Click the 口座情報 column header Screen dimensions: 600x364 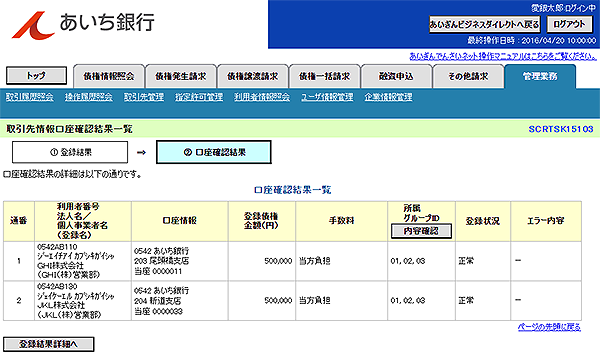click(x=179, y=221)
